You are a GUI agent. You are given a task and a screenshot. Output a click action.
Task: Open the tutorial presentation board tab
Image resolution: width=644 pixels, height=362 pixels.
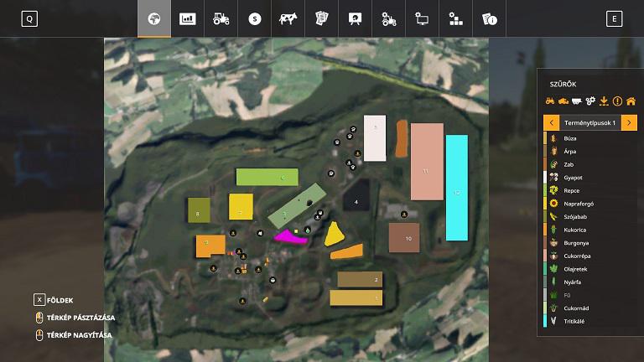tap(356, 18)
